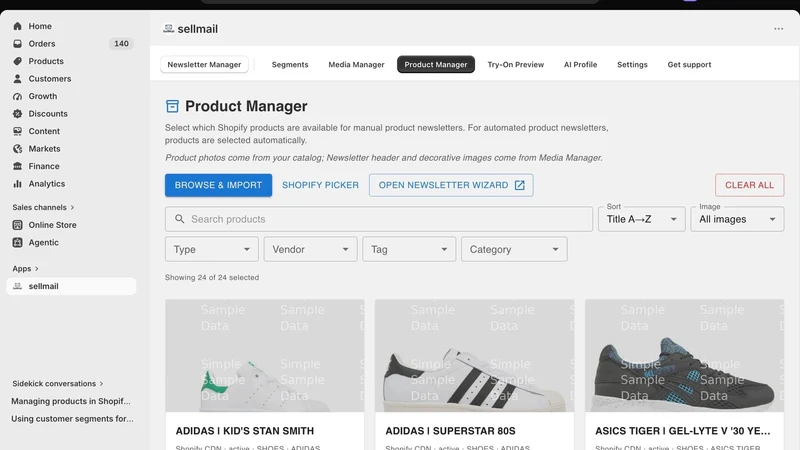Click the search magnifier icon
Viewport: 800px width, 450px height.
tap(180, 219)
